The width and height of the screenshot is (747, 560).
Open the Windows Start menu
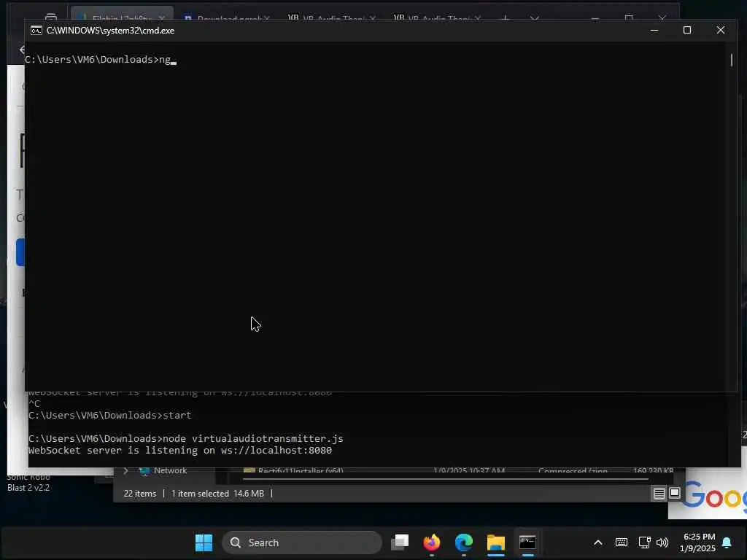204,542
